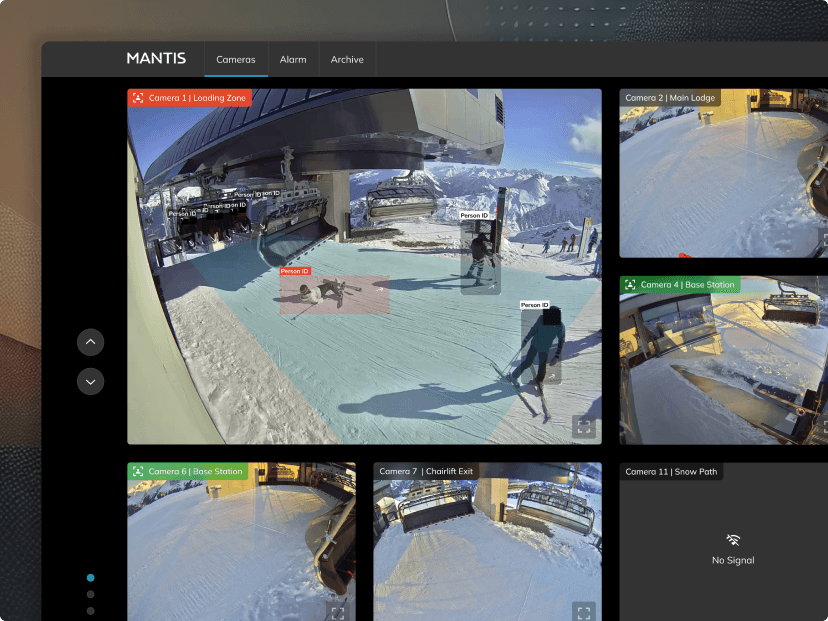Switch to the Alarm tab

(x=293, y=60)
